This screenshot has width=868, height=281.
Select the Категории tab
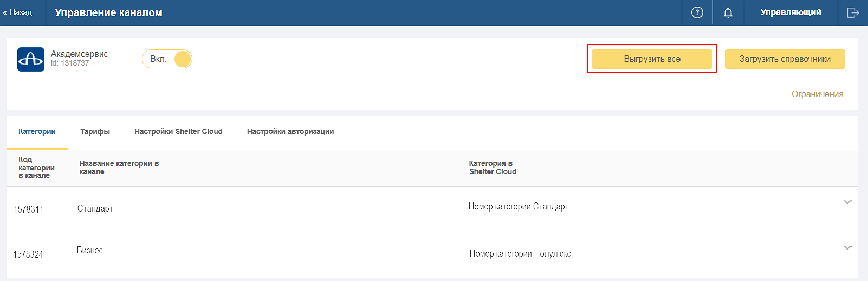[x=37, y=131]
